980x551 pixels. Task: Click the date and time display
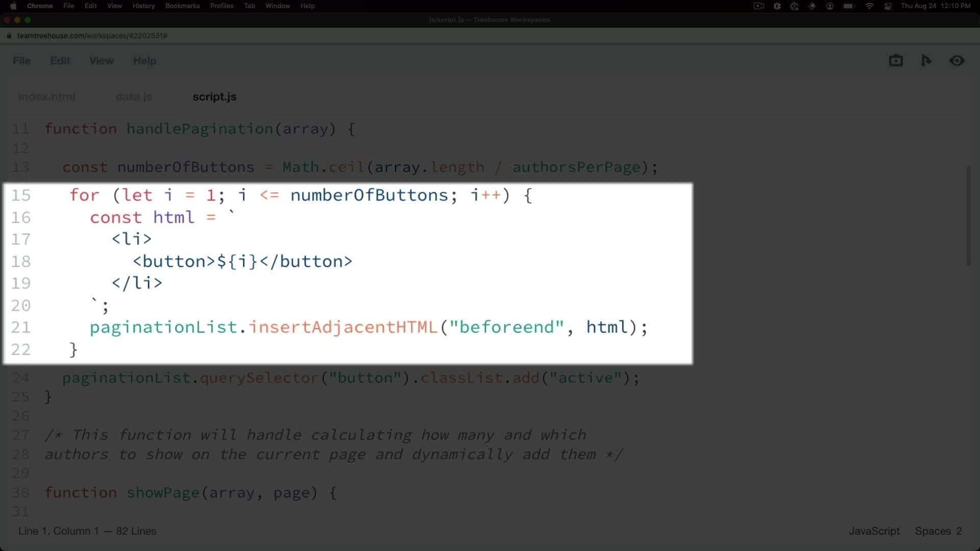click(936, 6)
